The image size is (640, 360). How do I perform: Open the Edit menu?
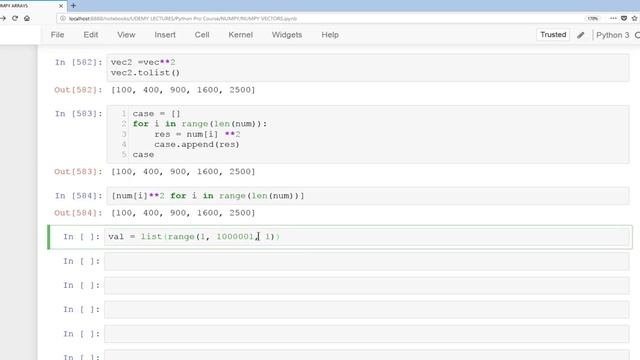tap(90, 35)
